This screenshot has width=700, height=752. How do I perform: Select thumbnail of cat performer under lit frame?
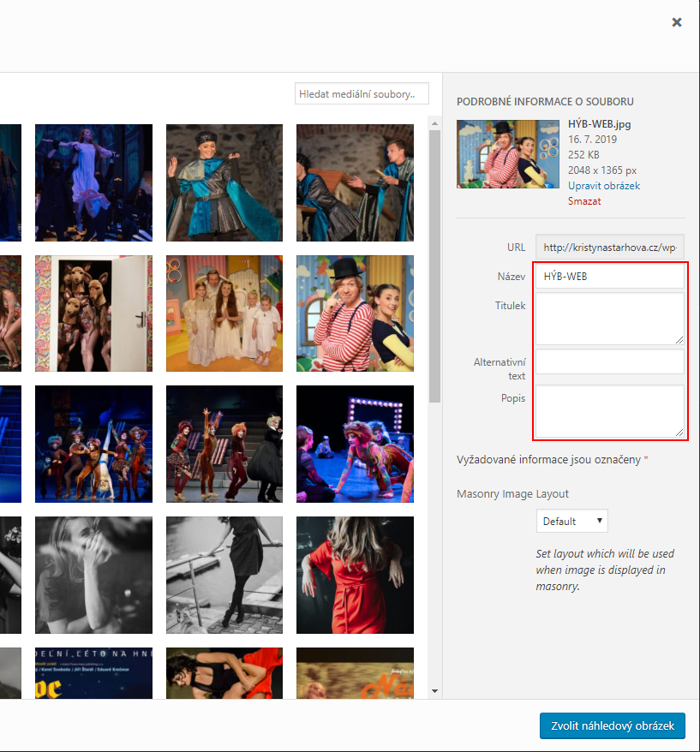[355, 444]
